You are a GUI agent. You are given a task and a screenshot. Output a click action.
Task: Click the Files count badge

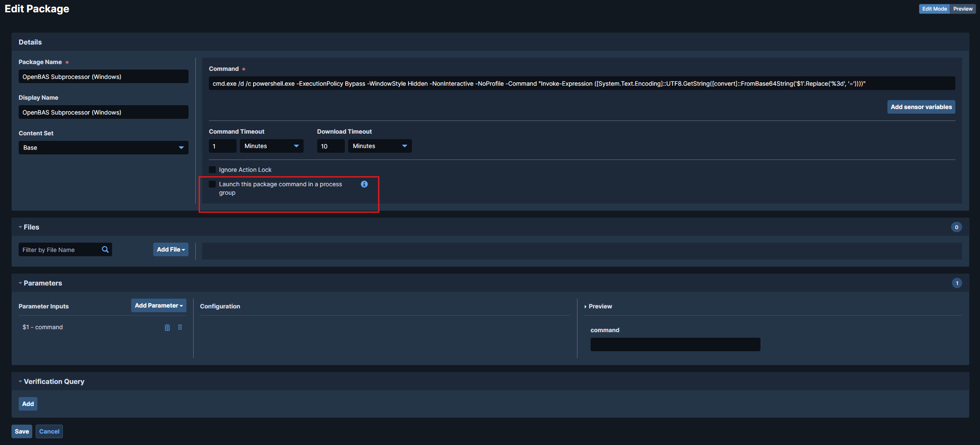tap(956, 227)
